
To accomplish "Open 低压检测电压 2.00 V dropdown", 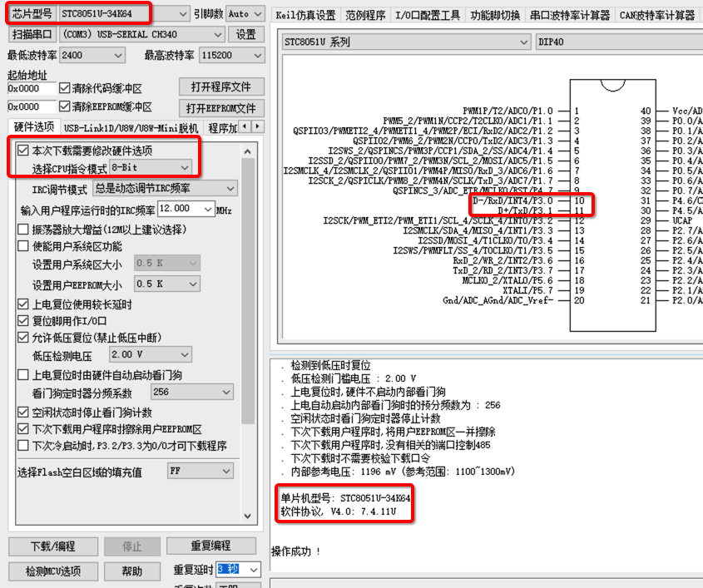I will point(151,354).
